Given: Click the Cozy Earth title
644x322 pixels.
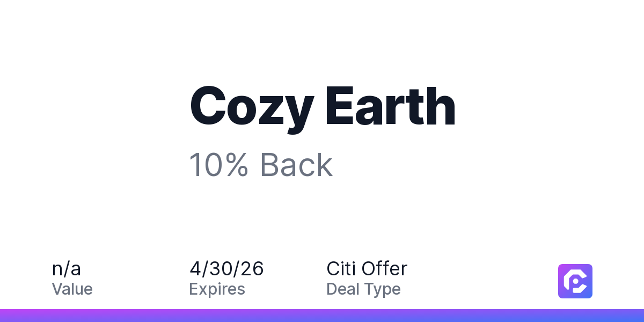Looking at the screenshot, I should point(323,107).
